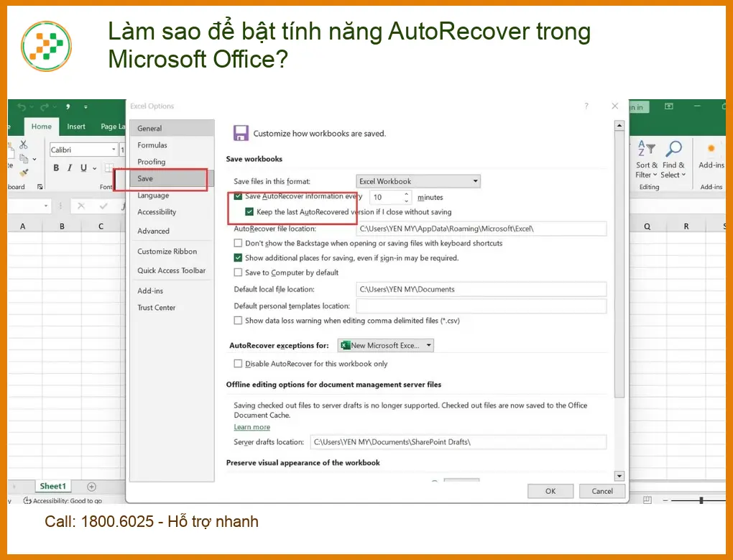Image resolution: width=733 pixels, height=560 pixels.
Task: Toggle Underline formatting in Excel ribbon
Action: coord(83,167)
